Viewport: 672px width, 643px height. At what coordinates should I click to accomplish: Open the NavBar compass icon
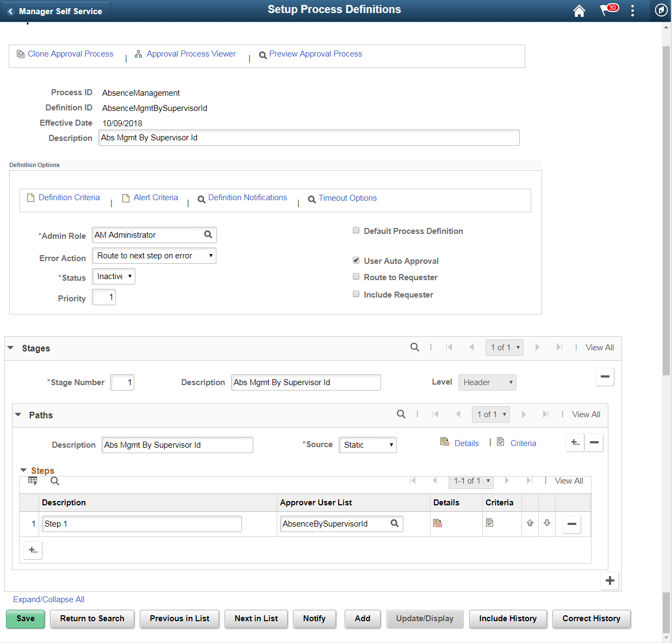(661, 10)
